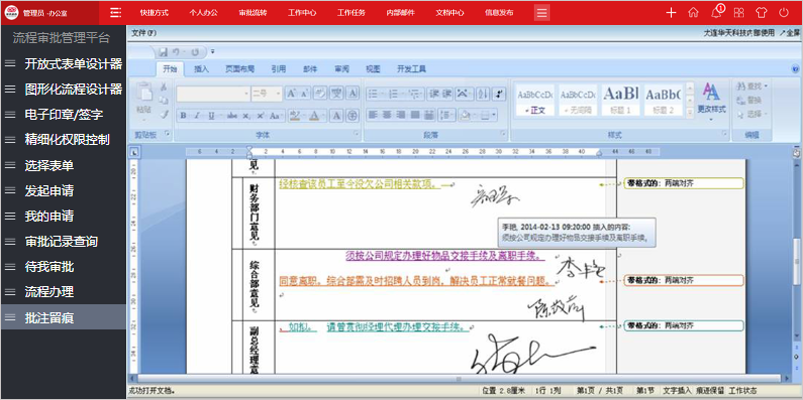Switch to the 审阅 ribbon tab
803x400 pixels.
(342, 69)
